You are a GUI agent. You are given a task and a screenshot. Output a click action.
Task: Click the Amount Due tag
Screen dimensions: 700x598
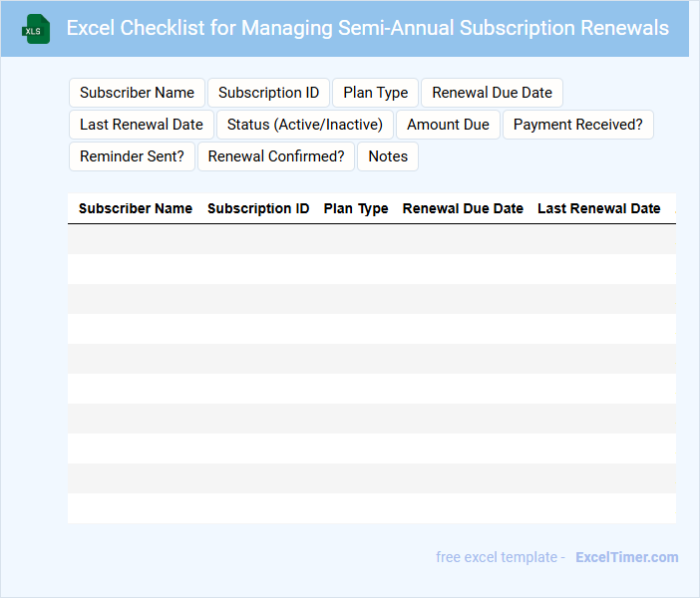(448, 125)
